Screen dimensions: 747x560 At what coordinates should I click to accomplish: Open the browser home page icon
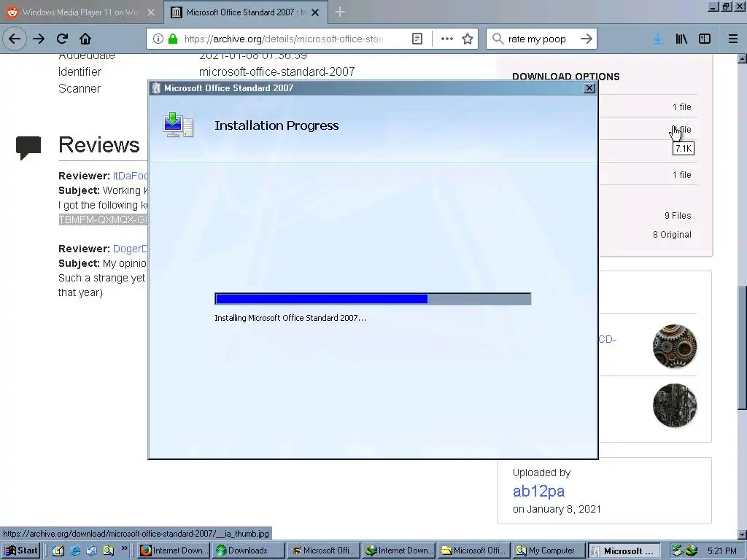[x=85, y=39]
